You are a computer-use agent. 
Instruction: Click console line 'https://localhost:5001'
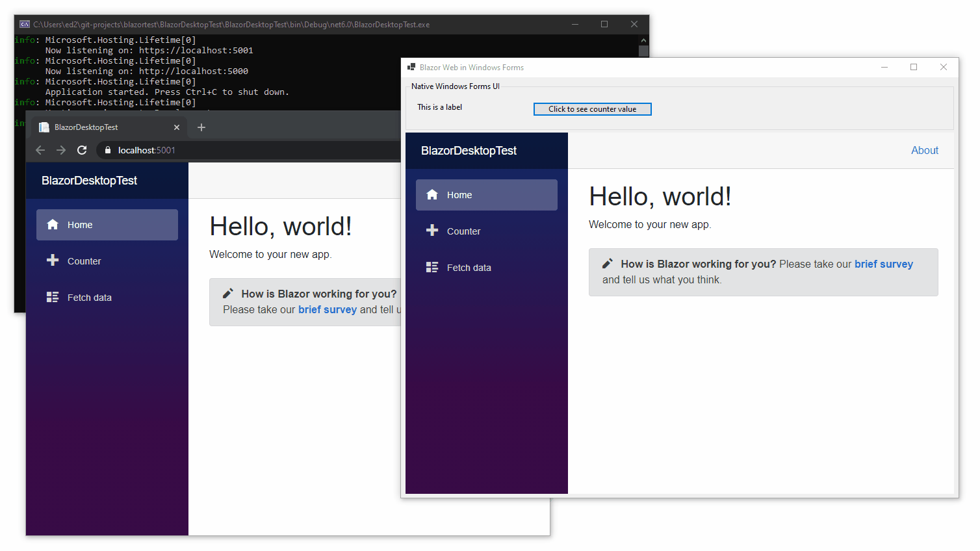click(196, 50)
